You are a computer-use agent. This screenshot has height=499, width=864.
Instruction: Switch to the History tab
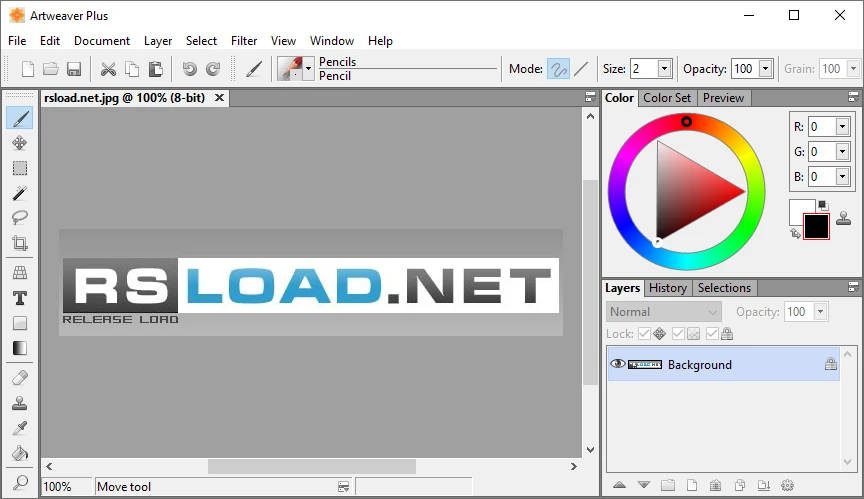(x=667, y=288)
